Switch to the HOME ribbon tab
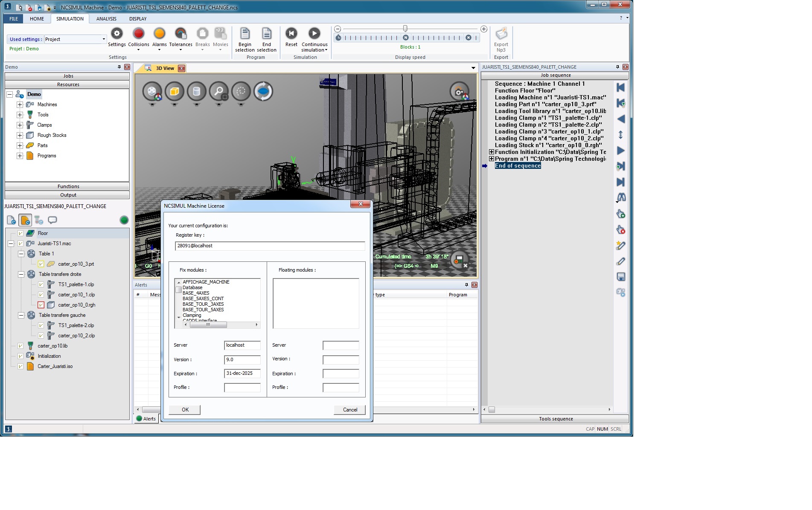The height and width of the screenshot is (510, 812). [x=37, y=19]
